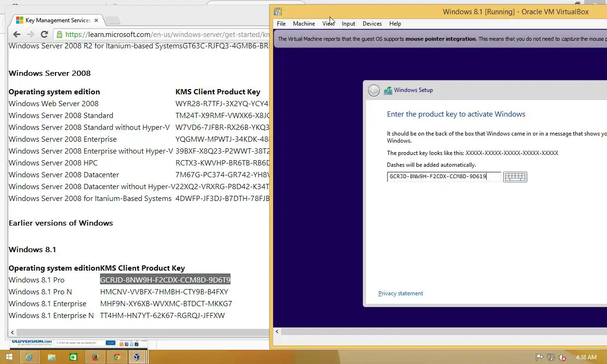The image size is (607, 364).
Task: Switch to Chrome on taskbar
Action: (x=117, y=357)
